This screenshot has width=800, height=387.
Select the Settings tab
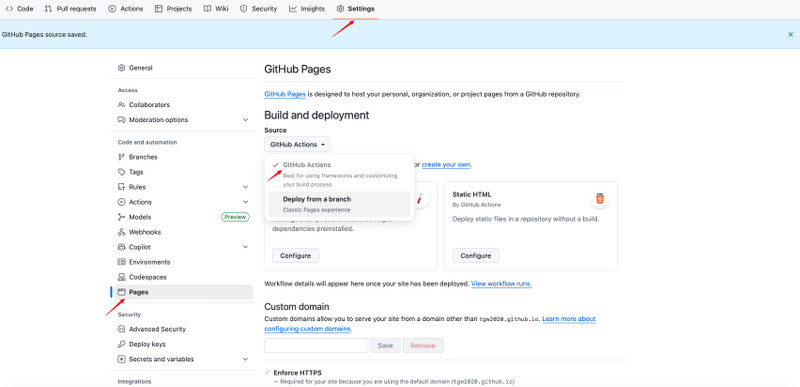[356, 9]
